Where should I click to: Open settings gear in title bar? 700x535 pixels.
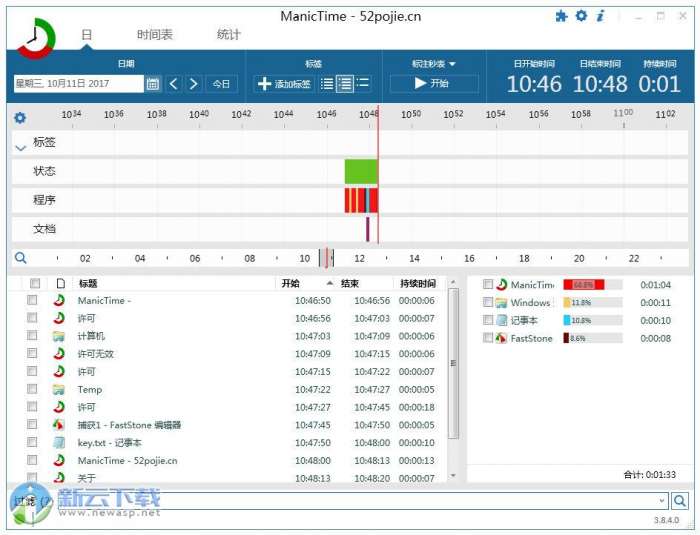point(581,16)
